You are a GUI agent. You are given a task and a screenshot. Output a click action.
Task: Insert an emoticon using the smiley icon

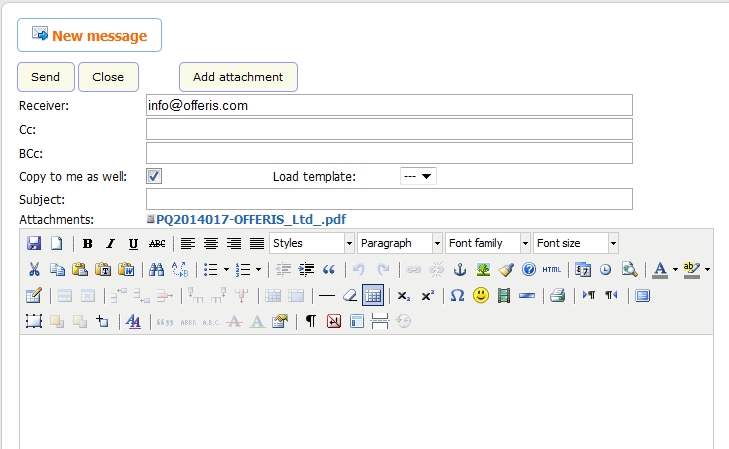click(x=481, y=295)
